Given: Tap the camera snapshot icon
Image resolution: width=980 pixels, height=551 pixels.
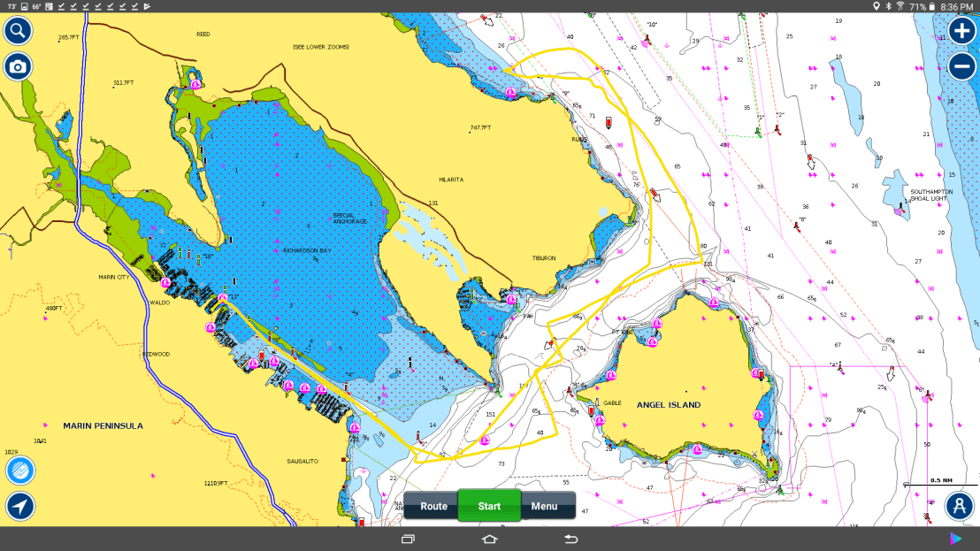Looking at the screenshot, I should coord(18,66).
